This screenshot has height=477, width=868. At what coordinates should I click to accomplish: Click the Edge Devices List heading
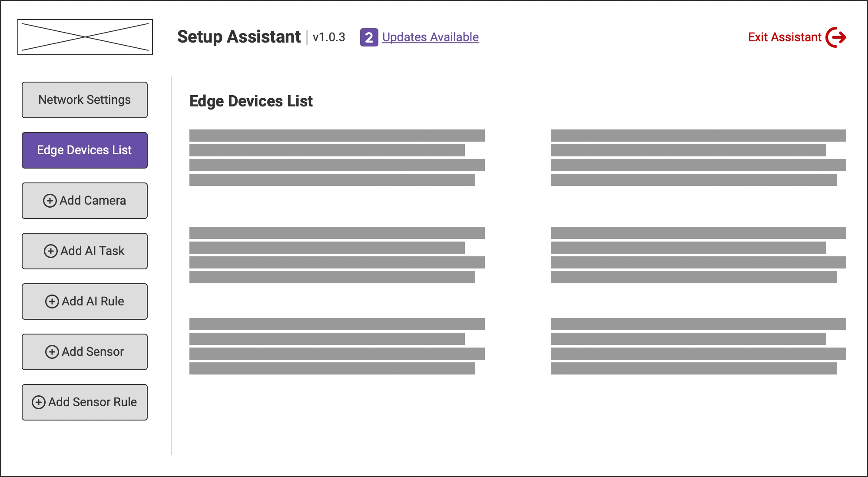pos(251,101)
